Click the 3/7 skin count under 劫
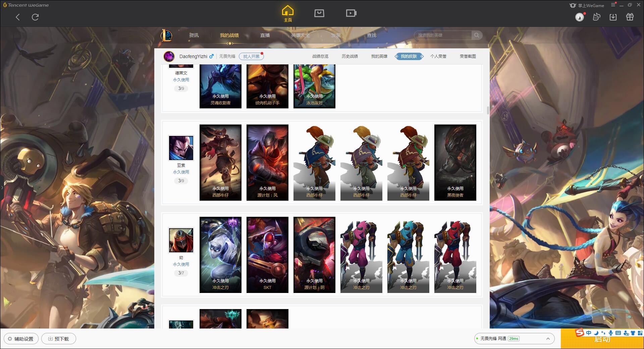The width and height of the screenshot is (644, 349). point(181,273)
